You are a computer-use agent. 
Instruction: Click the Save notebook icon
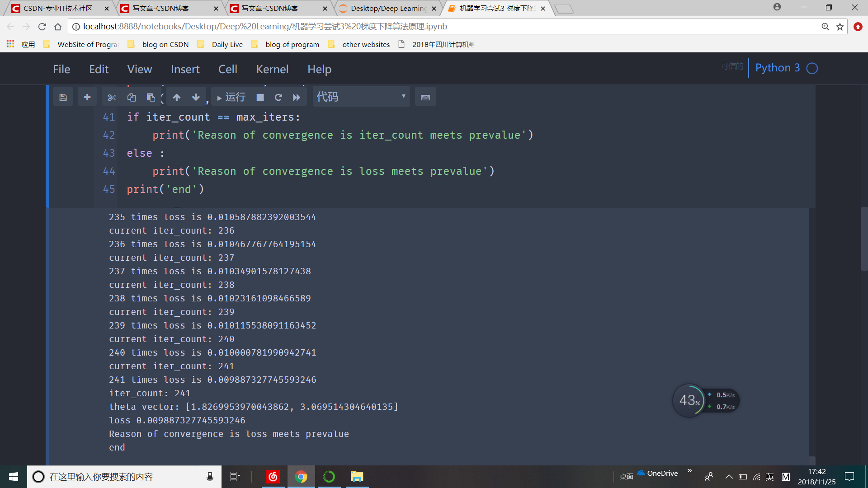(63, 97)
